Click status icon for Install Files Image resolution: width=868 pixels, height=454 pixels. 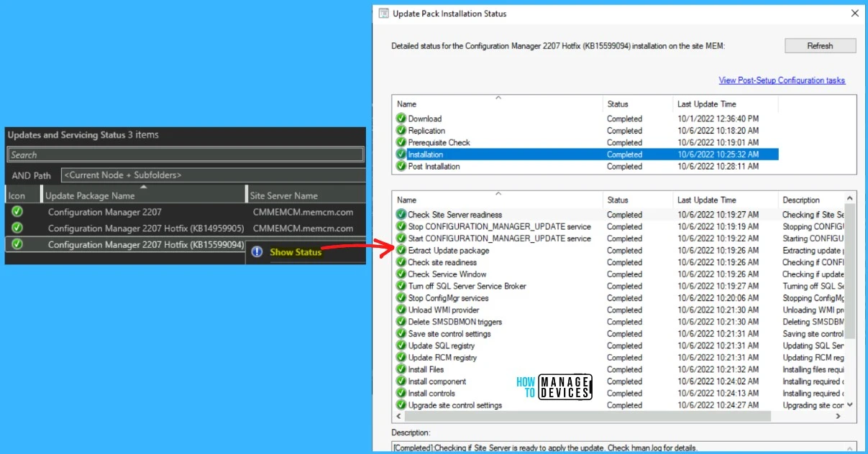(401, 369)
